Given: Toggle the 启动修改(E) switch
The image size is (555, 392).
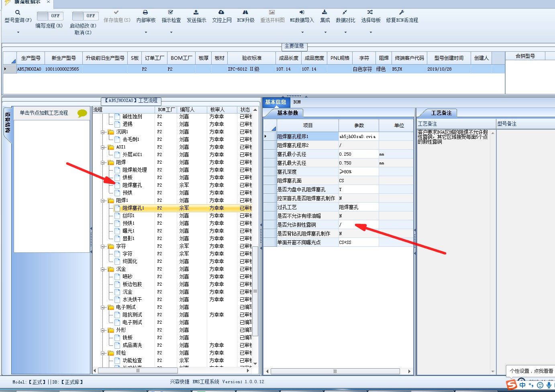Looking at the screenshot, I should pos(85,16).
